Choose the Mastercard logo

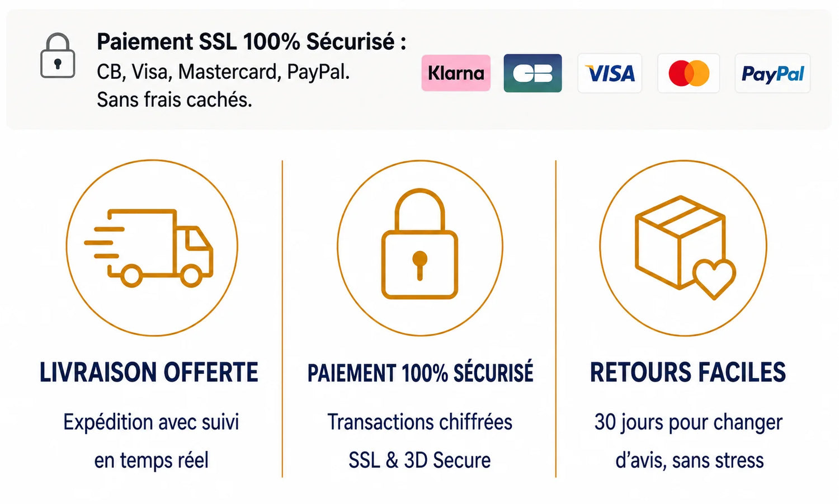coord(689,73)
